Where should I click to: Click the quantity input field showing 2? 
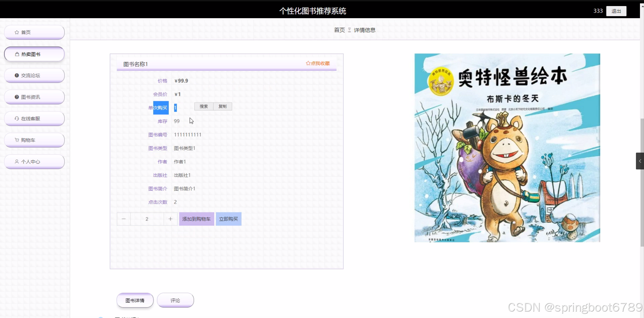pos(147,219)
